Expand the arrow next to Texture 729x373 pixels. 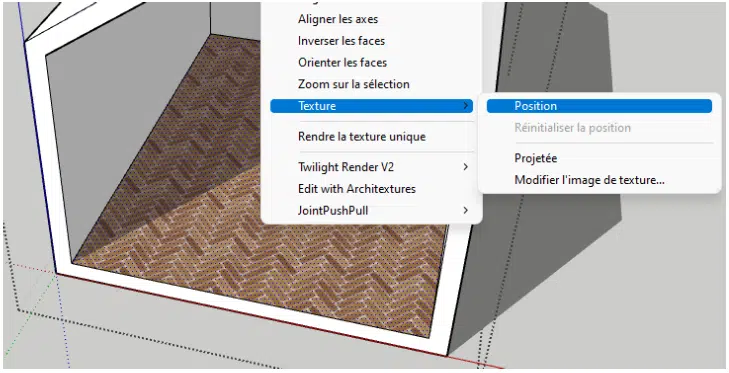465,106
